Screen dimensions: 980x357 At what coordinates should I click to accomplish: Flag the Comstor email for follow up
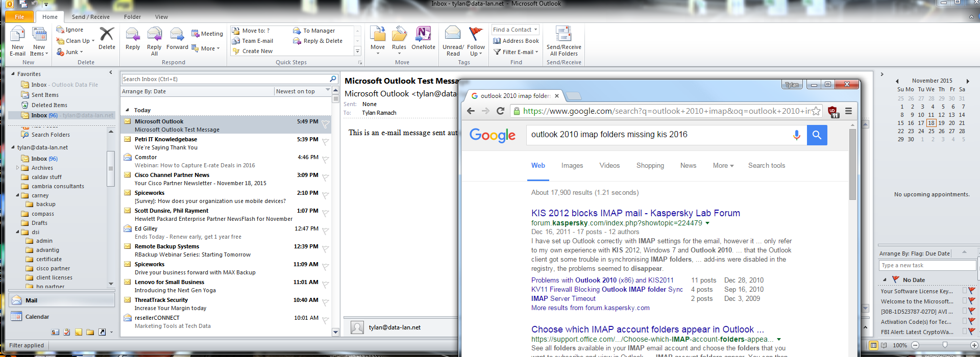(x=325, y=160)
